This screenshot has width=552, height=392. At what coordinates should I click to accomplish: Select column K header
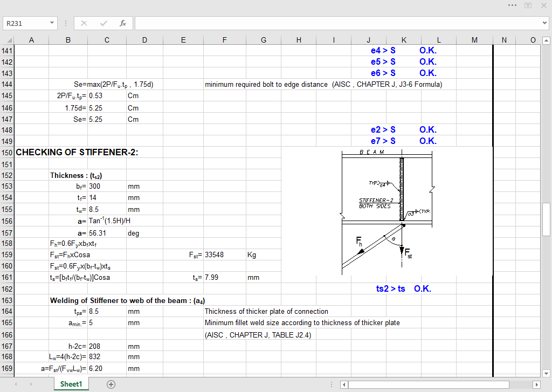404,40
